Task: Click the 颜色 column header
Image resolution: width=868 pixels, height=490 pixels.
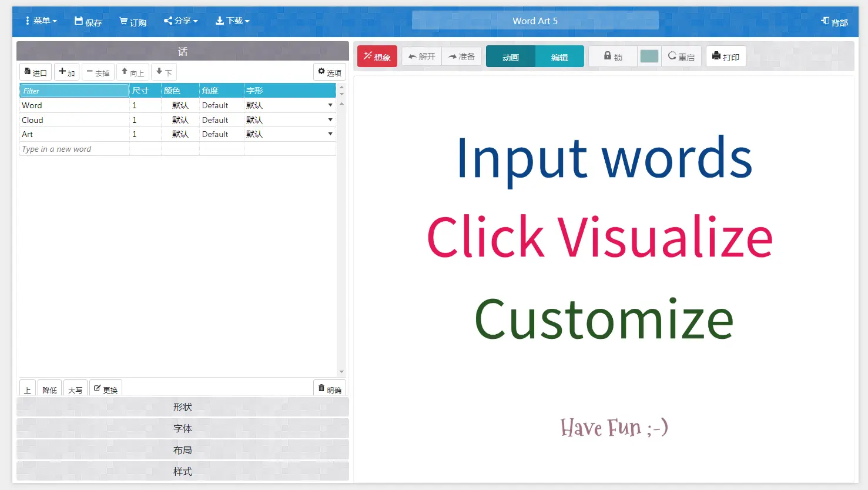Action: pyautogui.click(x=180, y=91)
